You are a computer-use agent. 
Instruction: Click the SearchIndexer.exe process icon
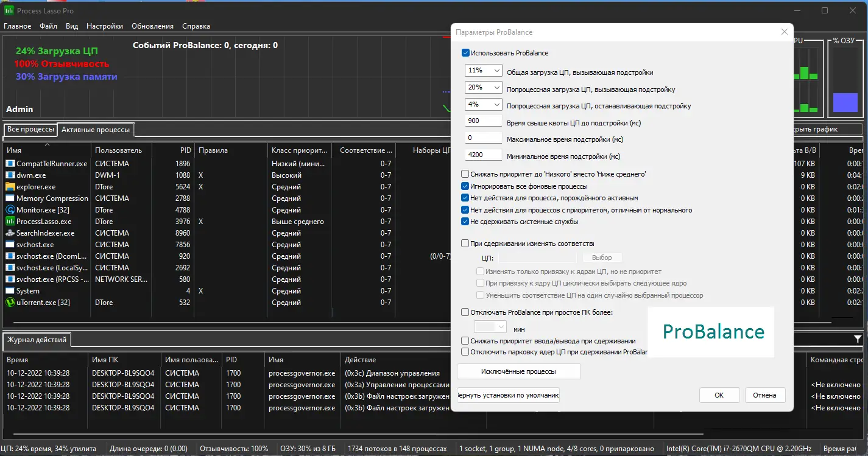point(10,233)
